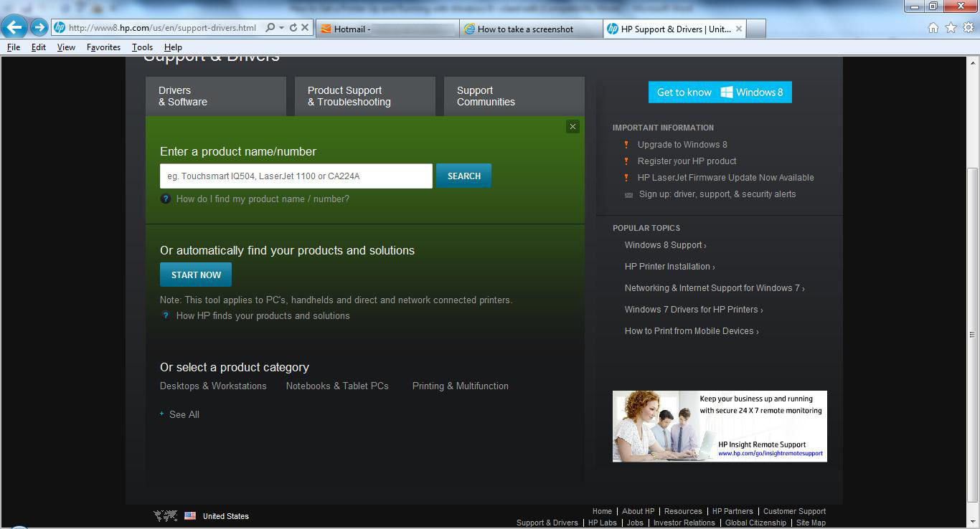Click the envelope icon beside Sign up alerts
This screenshot has width=980, height=529.
point(628,194)
